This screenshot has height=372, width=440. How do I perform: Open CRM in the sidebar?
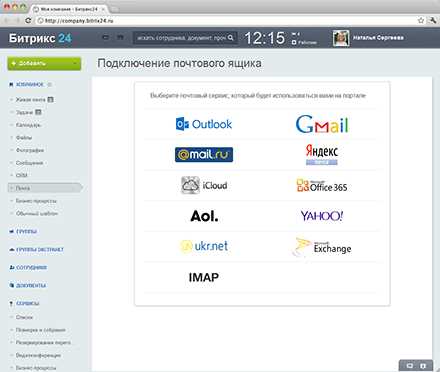[x=21, y=175]
